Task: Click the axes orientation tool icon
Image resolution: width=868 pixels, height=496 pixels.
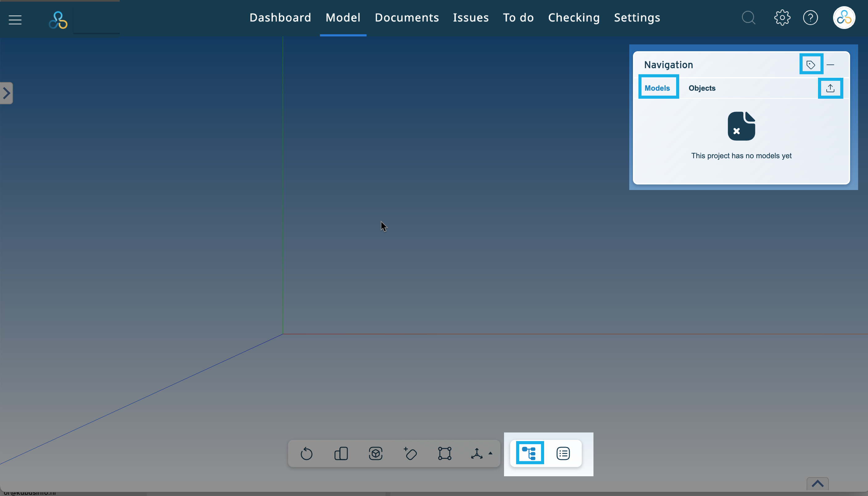Action: (x=477, y=453)
